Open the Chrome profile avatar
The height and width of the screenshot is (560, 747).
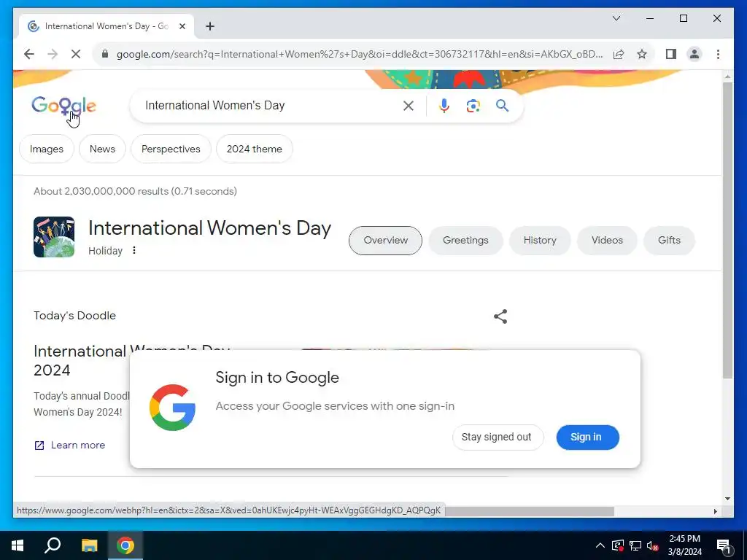(694, 54)
